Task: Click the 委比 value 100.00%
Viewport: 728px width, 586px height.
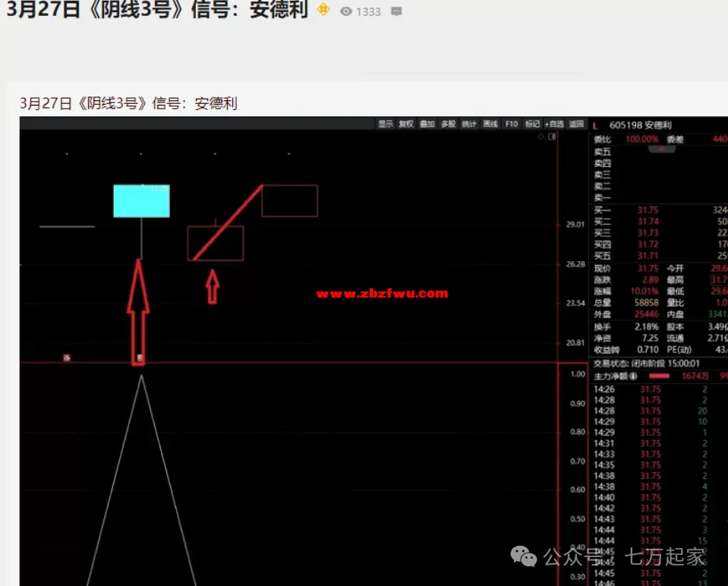Action: tap(642, 140)
